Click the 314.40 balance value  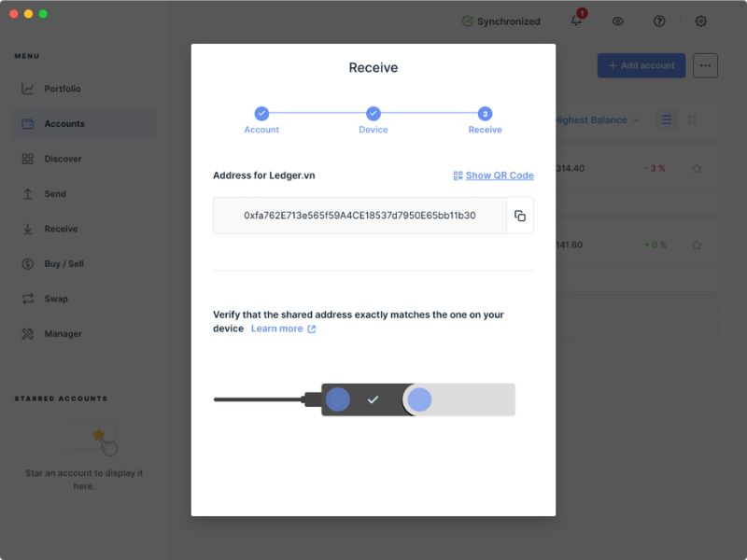570,169
